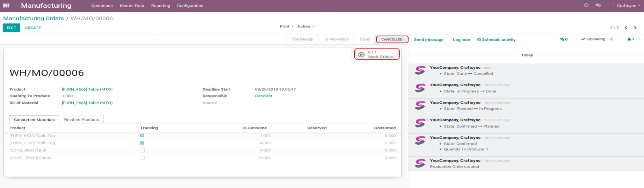Click the YourCompany avatar on Cancelled message
This screenshot has width=644, height=188.
[420, 70]
